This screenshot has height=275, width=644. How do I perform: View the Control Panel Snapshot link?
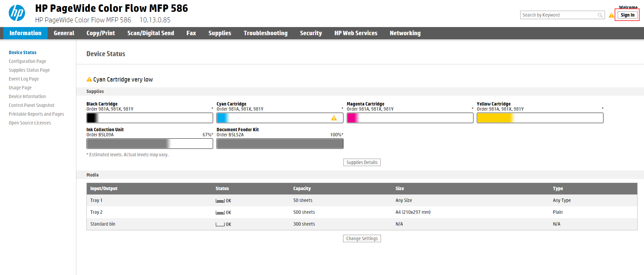click(31, 106)
